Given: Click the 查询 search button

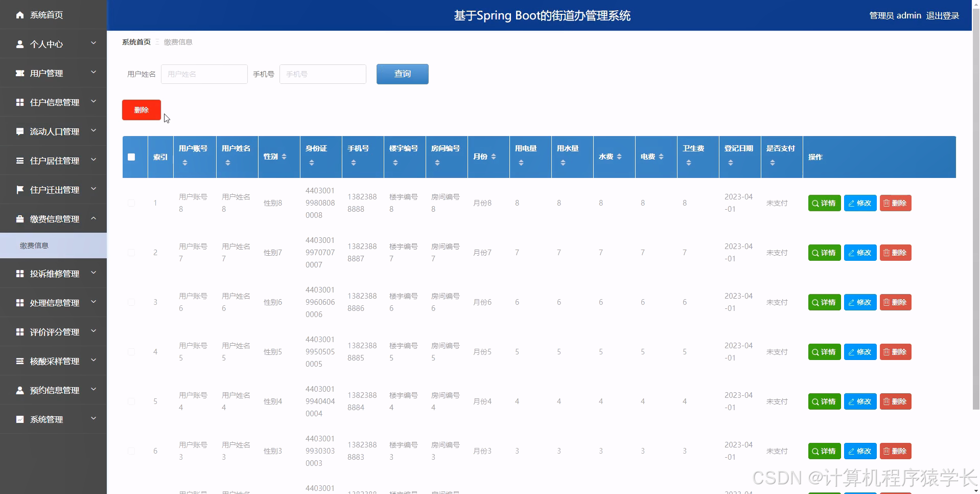Looking at the screenshot, I should [402, 74].
